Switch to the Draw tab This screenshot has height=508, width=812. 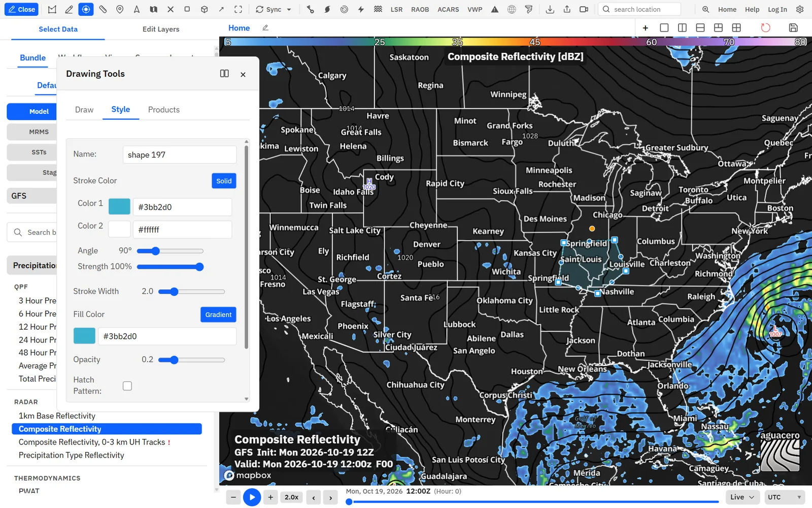[84, 110]
